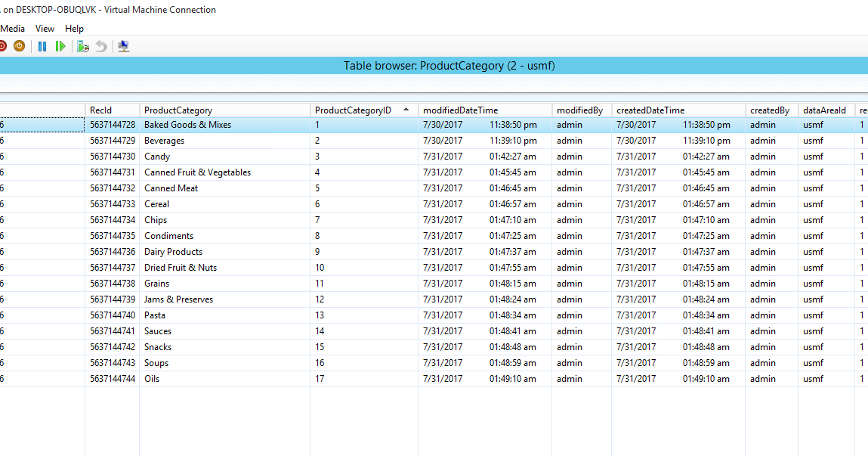Click the createdBy column header
868x456 pixels.
[x=770, y=110]
